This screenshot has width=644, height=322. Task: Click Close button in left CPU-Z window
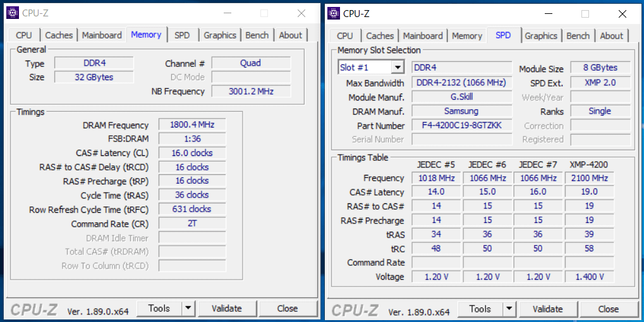[x=288, y=308]
